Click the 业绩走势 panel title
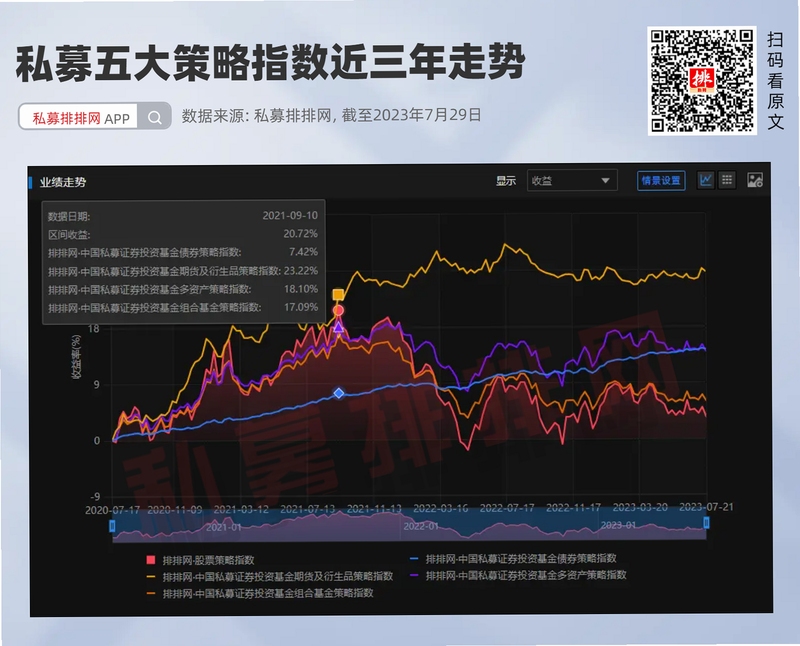Image resolution: width=800 pixels, height=646 pixels. (x=63, y=182)
